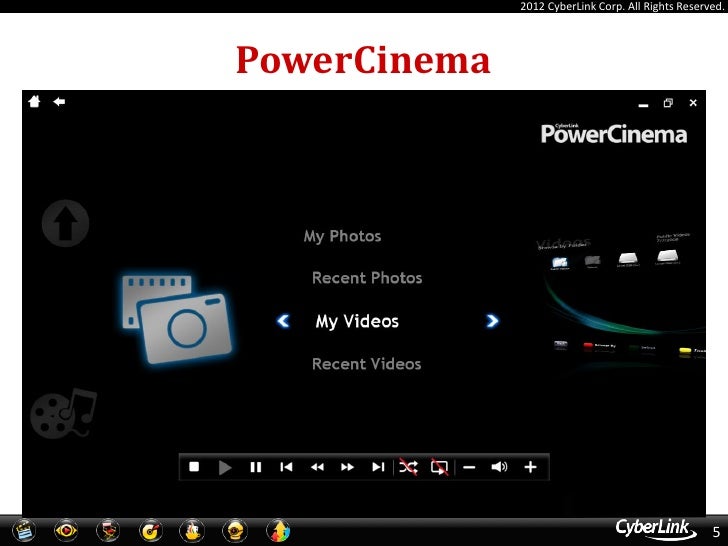Open Recent Videos
This screenshot has height=546, width=728.
click(366, 364)
